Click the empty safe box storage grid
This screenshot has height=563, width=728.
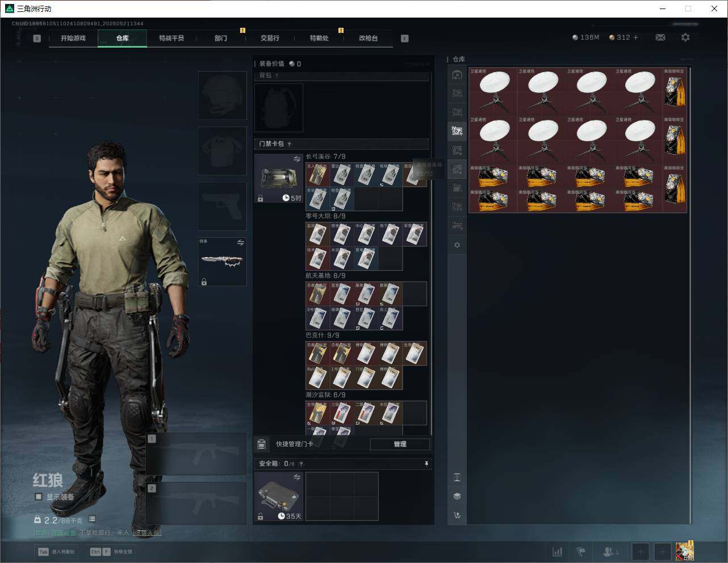342,497
